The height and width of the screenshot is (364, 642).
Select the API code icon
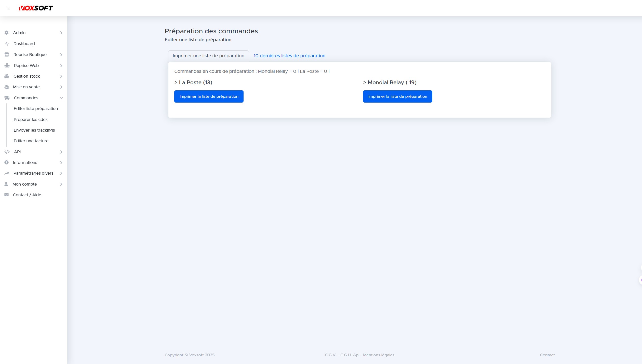pyautogui.click(x=6, y=152)
